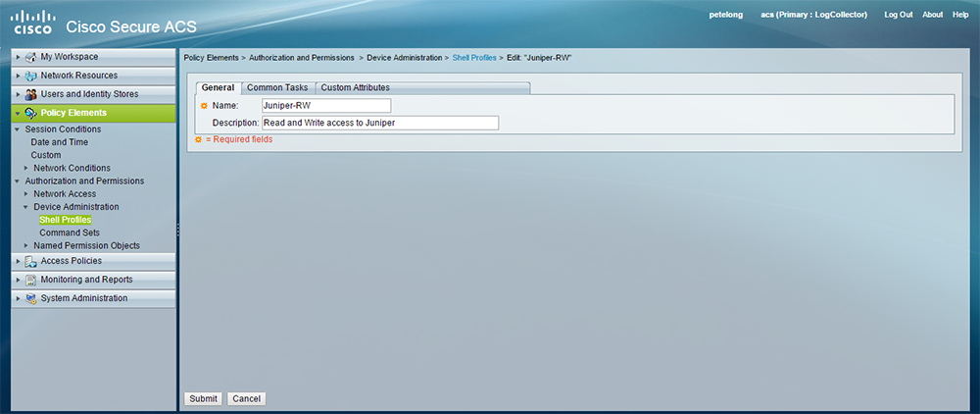
Task: Expand Users and Identity Stores arrow
Action: (19, 94)
